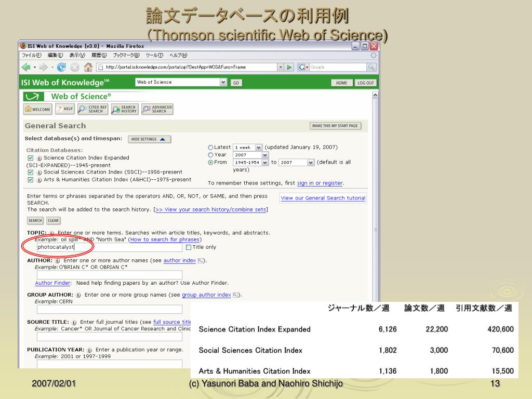Select the Year timespan radio button
532x399 pixels.
[x=210, y=155]
